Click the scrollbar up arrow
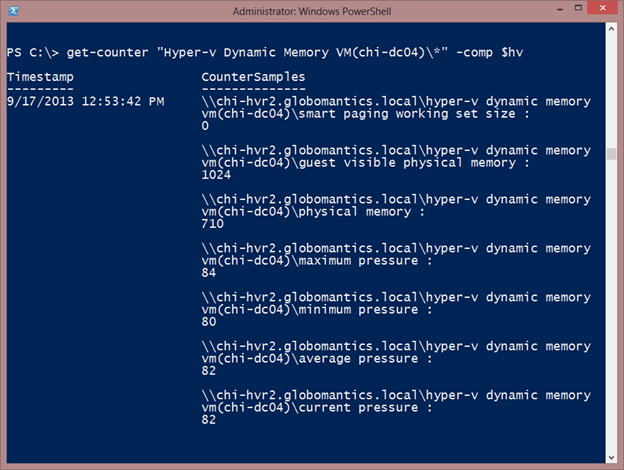This screenshot has width=624, height=470. (x=611, y=29)
